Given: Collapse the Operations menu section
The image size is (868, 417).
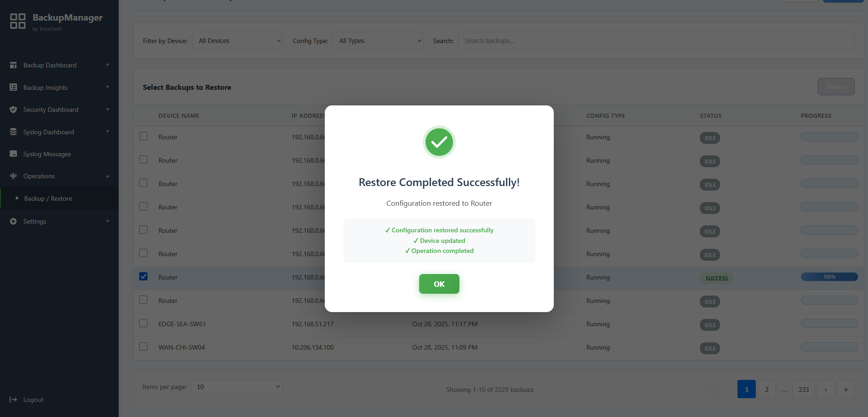Looking at the screenshot, I should pyautogui.click(x=108, y=176).
